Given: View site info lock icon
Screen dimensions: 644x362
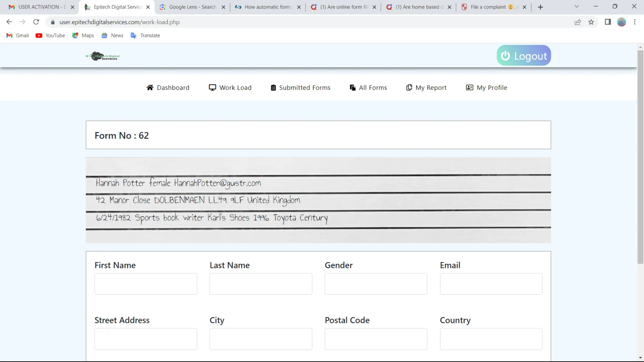Looking at the screenshot, I should coord(53,22).
